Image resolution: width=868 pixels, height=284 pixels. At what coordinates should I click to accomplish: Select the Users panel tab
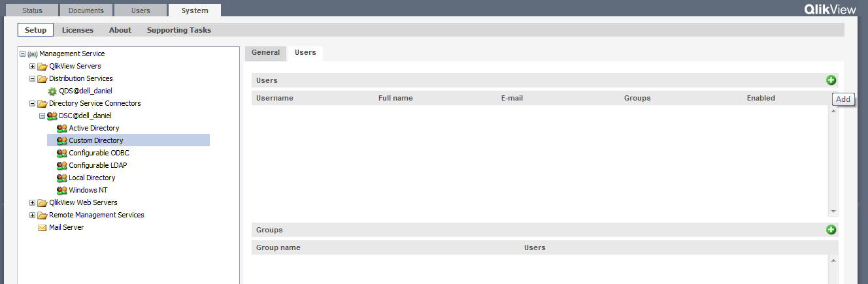(305, 53)
